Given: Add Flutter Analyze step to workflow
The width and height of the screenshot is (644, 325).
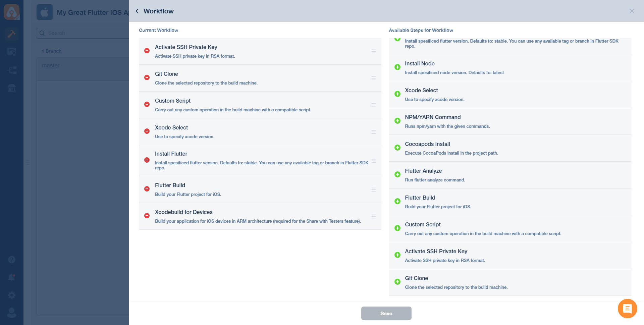Looking at the screenshot, I should 397,174.
